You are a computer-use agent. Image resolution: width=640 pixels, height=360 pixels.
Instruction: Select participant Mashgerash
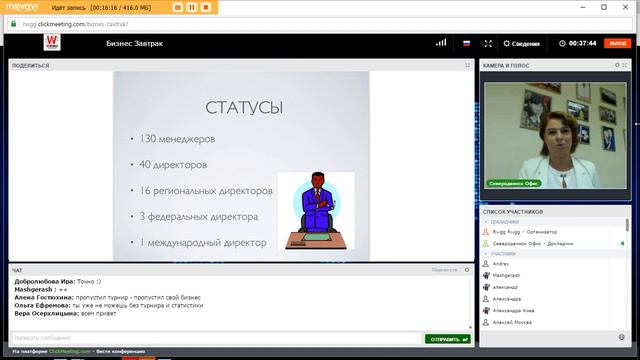coord(506,276)
